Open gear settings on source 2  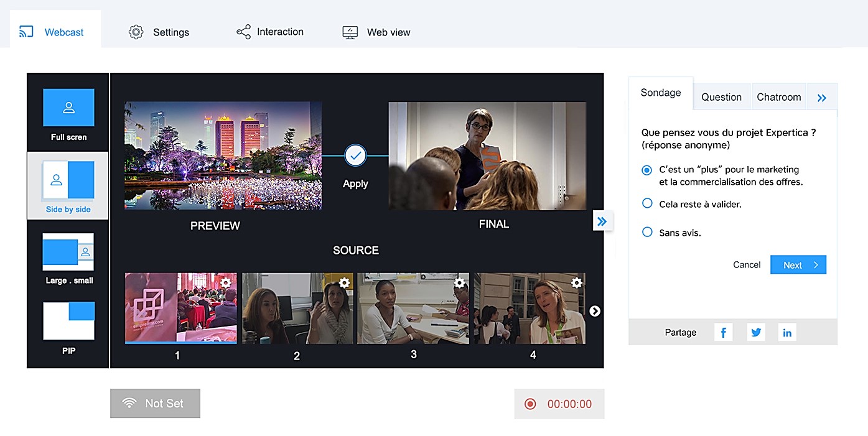click(344, 283)
